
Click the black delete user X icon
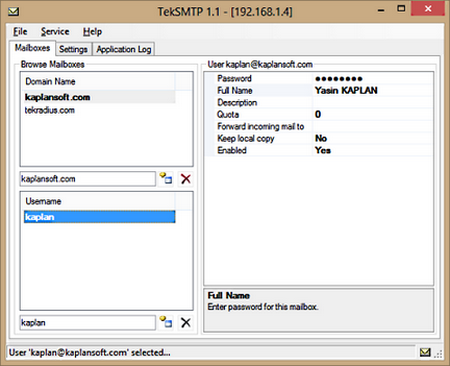pos(186,322)
